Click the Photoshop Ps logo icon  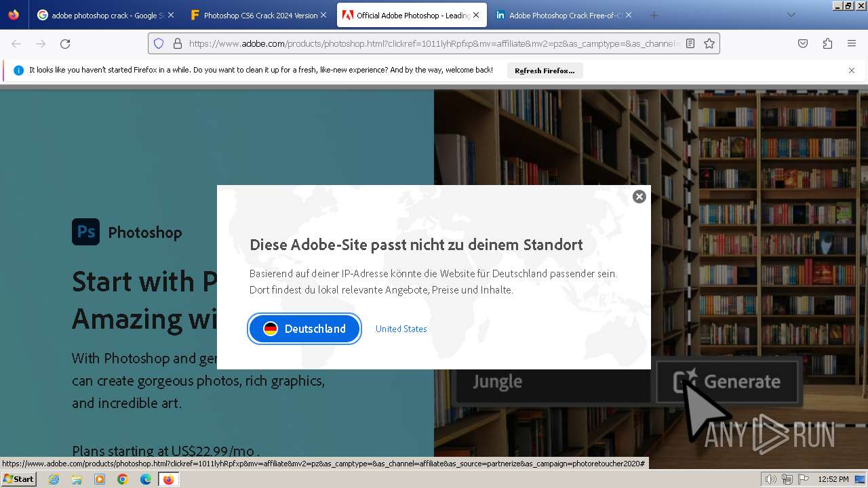click(x=86, y=232)
